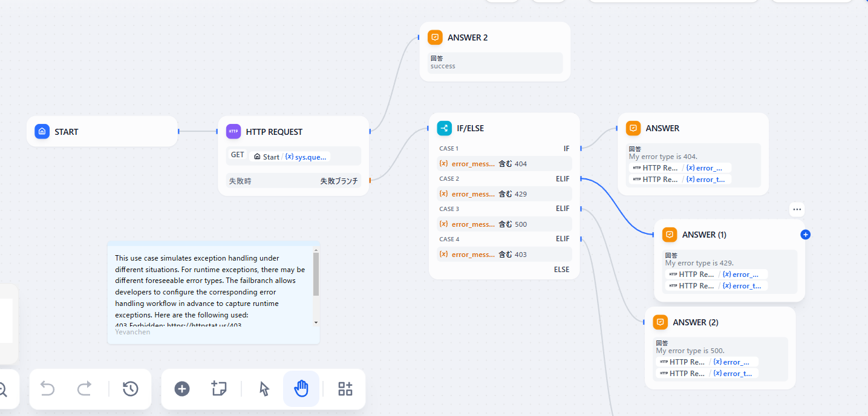Click the CASE 1 output connection handle
Screen dimensions: 868x416
click(x=581, y=148)
